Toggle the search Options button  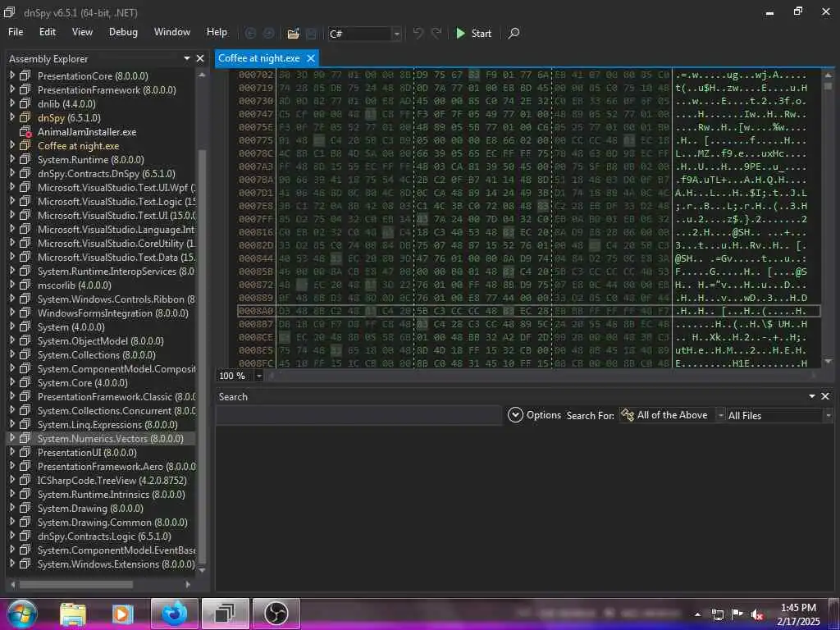click(534, 415)
